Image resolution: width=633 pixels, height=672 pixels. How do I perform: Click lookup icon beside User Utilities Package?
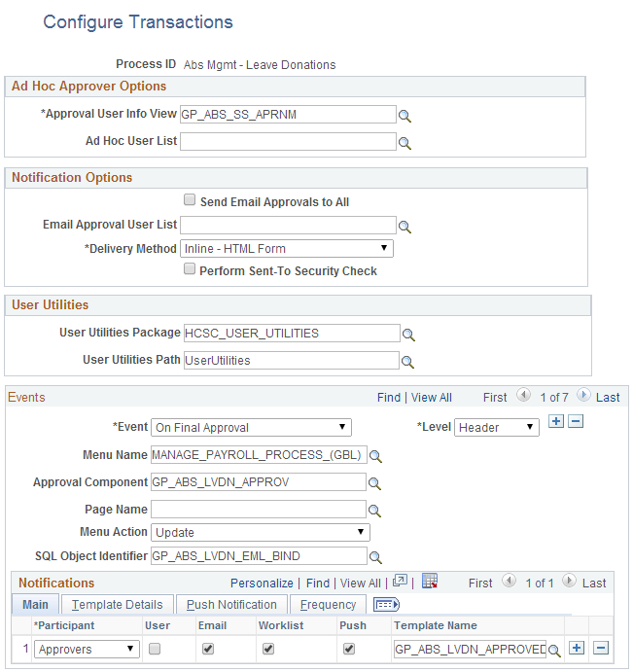click(408, 336)
